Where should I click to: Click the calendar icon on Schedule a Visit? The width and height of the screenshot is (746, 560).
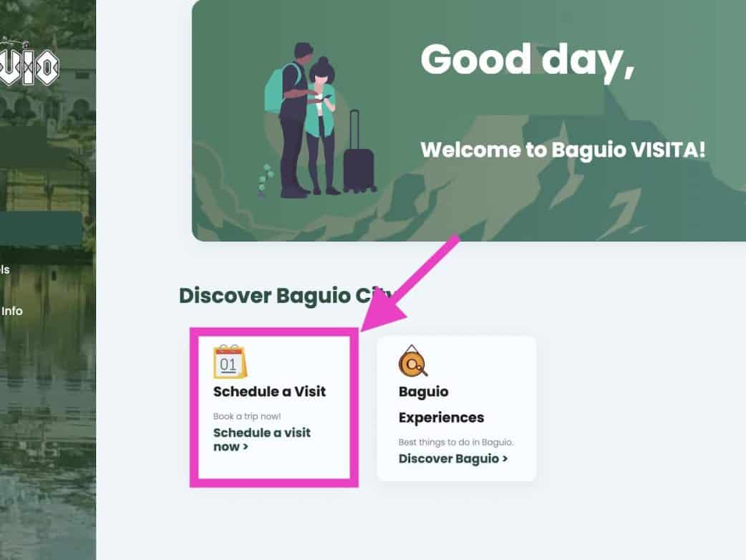231,362
